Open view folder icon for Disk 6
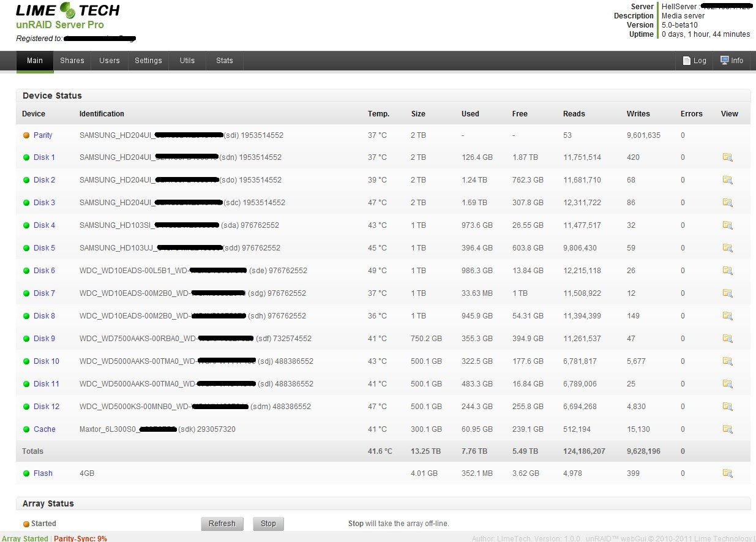The image size is (756, 542). 727,271
